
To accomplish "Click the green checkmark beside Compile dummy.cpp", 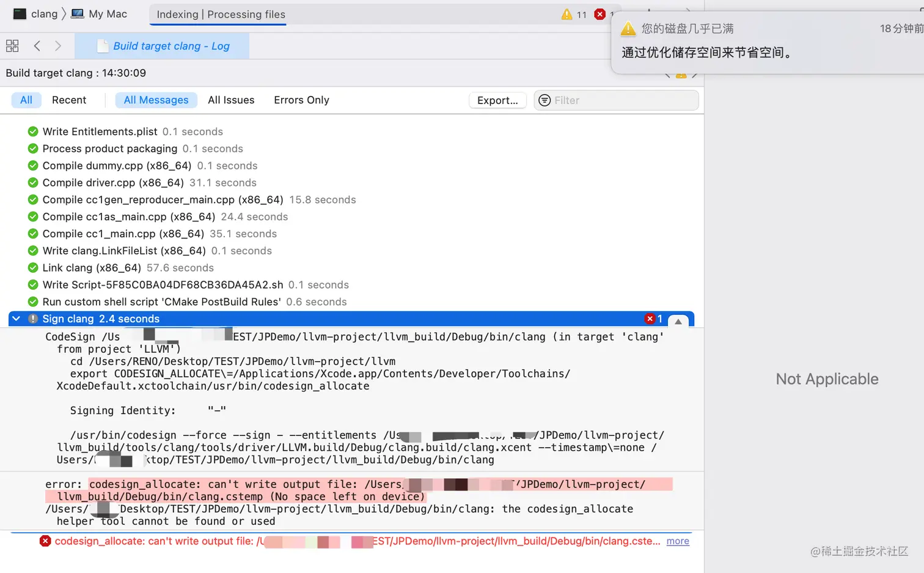I will [x=33, y=166].
